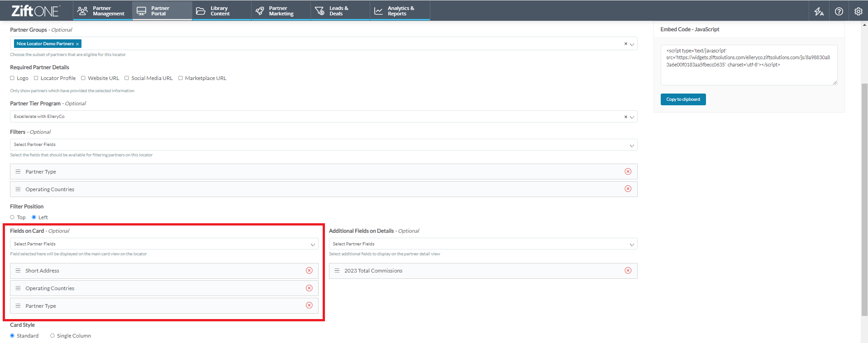Expand the Partner Groups dropdown
Screen dimensions: 868x343
632,44
